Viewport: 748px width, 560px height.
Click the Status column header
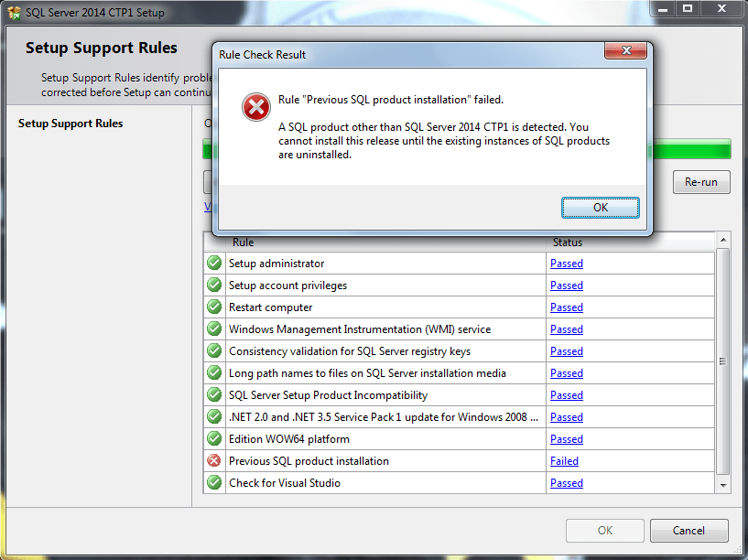pyautogui.click(x=568, y=242)
